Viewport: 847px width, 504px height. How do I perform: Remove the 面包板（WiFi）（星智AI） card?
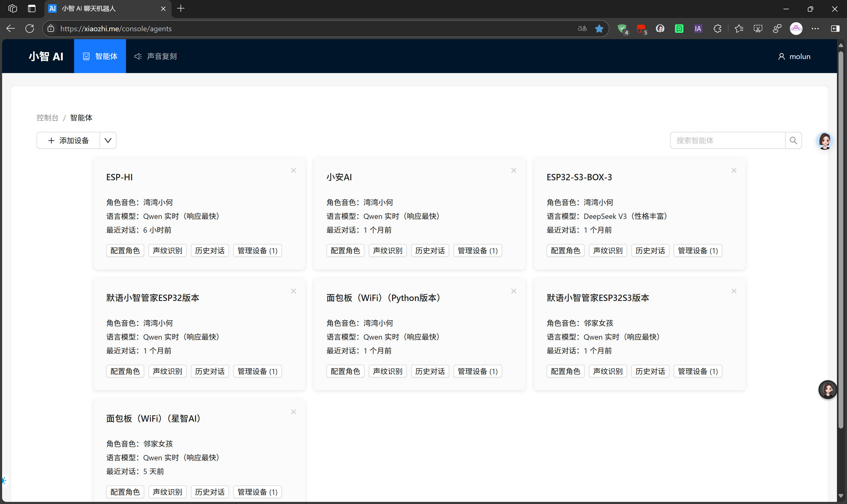click(x=294, y=412)
